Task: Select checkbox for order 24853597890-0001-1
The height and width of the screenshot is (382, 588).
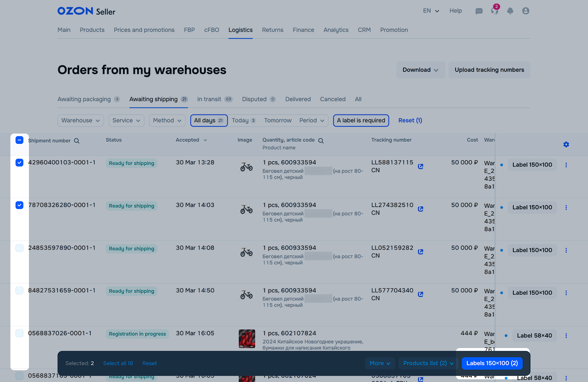Action: (x=19, y=248)
